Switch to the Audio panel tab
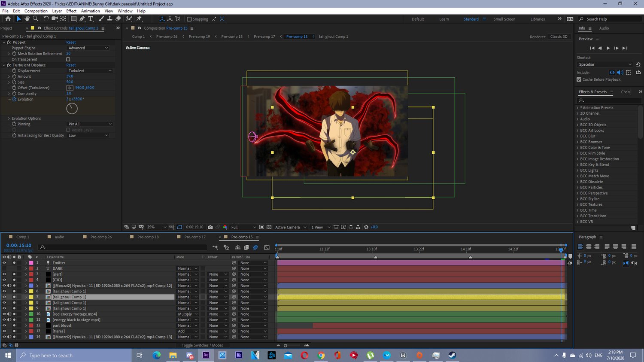Screen dimensions: 644x362 pos(604,28)
